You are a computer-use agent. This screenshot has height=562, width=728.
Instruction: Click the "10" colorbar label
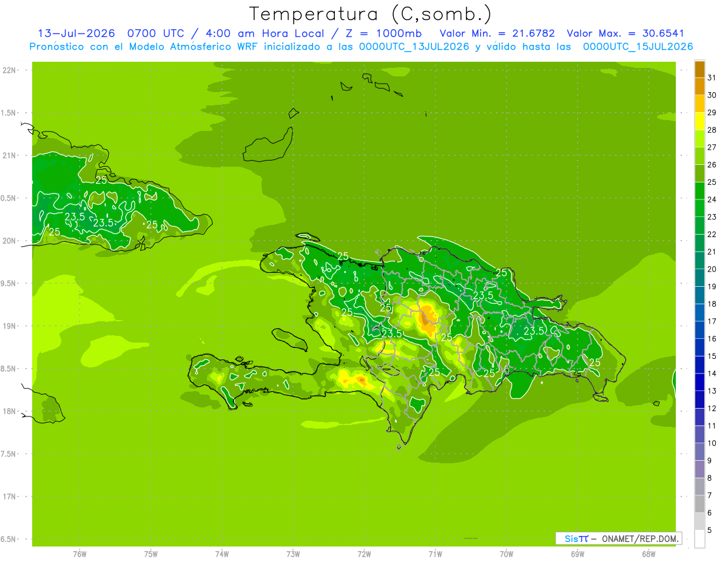point(712,443)
